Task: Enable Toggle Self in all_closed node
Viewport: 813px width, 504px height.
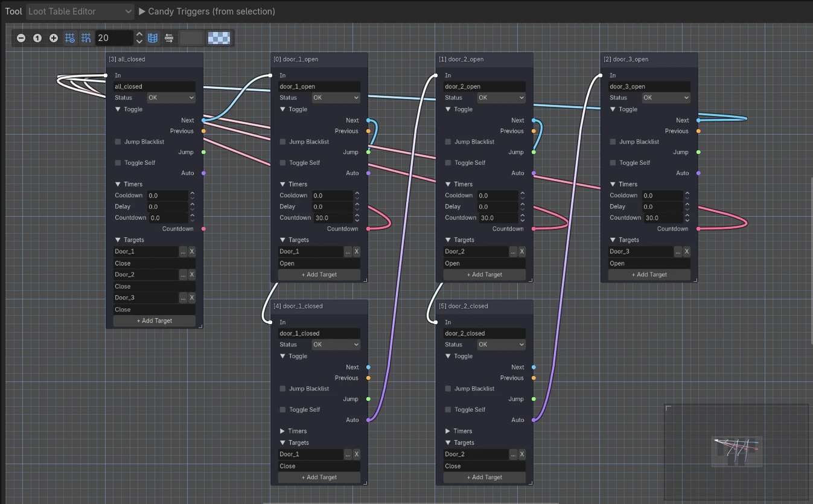Action: click(x=118, y=162)
